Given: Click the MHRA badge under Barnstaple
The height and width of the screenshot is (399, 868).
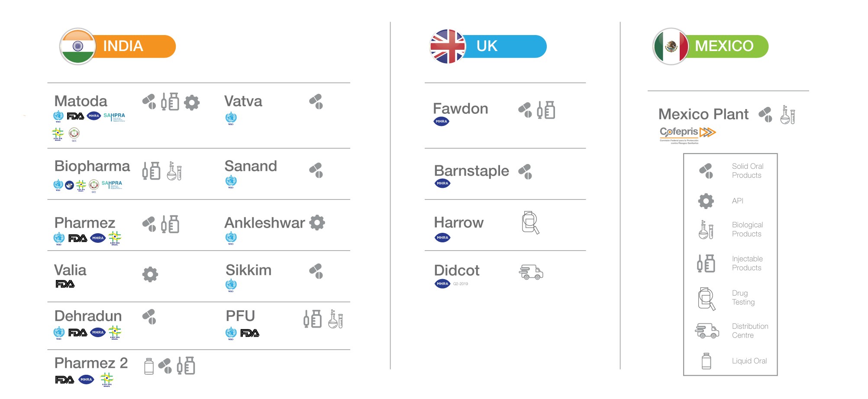Looking at the screenshot, I should (442, 183).
